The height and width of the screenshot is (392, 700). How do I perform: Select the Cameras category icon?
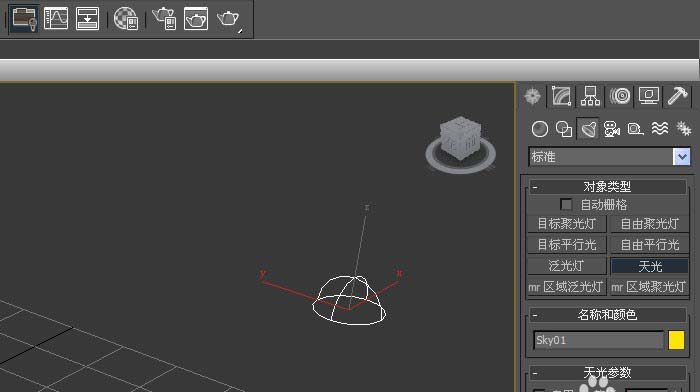[x=612, y=129]
